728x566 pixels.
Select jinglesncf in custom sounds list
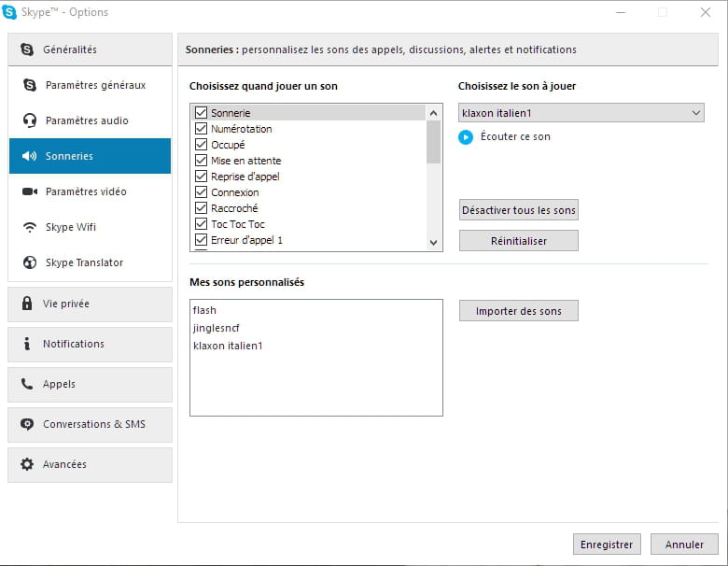tap(217, 328)
